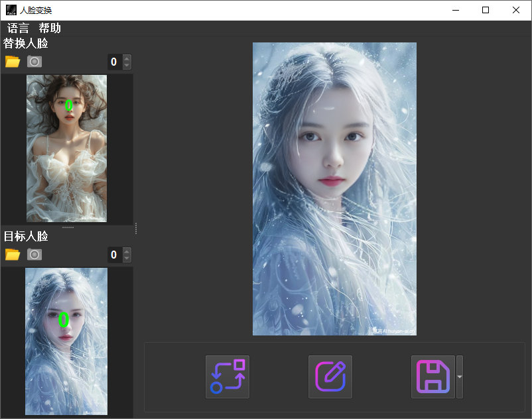The height and width of the screenshot is (419, 532).
Task: Select the target face thumbnail under 目标人脸
Action: [66, 341]
